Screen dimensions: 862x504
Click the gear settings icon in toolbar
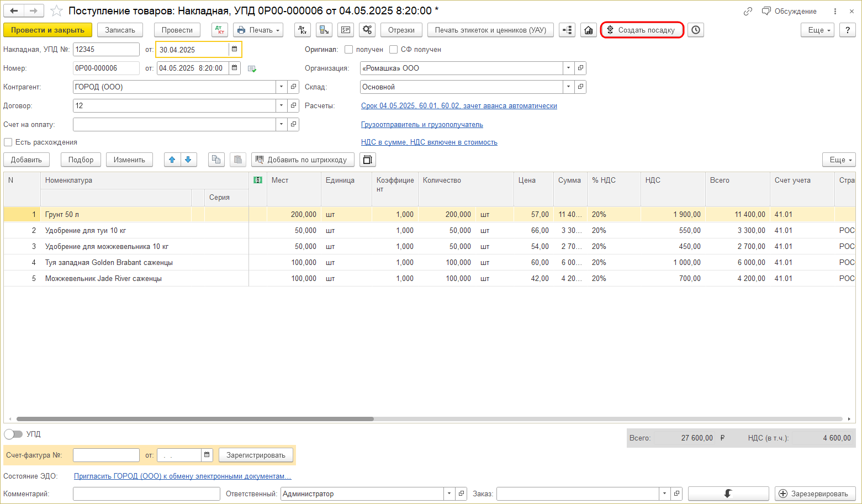[367, 30]
